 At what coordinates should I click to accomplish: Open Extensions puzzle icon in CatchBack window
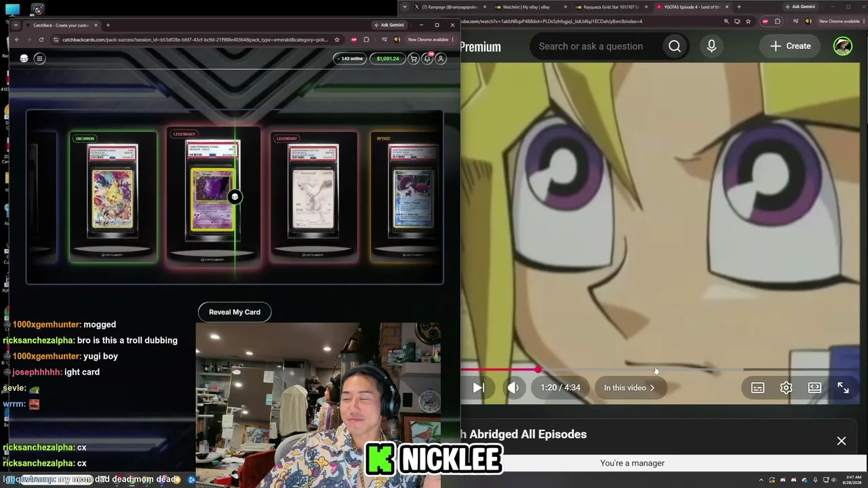(x=366, y=39)
